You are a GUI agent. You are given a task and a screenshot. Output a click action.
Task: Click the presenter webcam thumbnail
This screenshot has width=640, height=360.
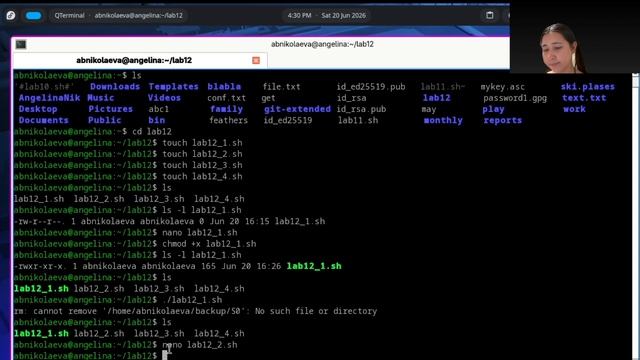(x=575, y=37)
